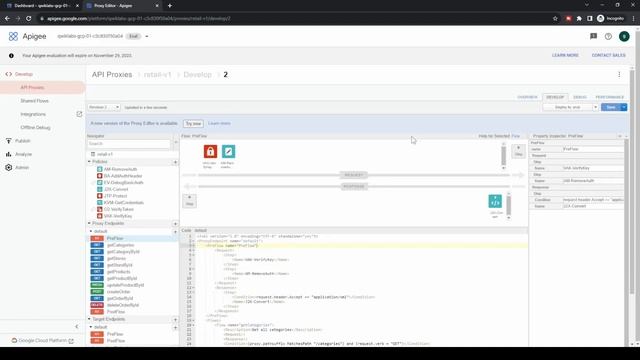Screen dimensions: 640x360
Task: Select the updateProductById flow
Action: pyautogui.click(x=125, y=285)
